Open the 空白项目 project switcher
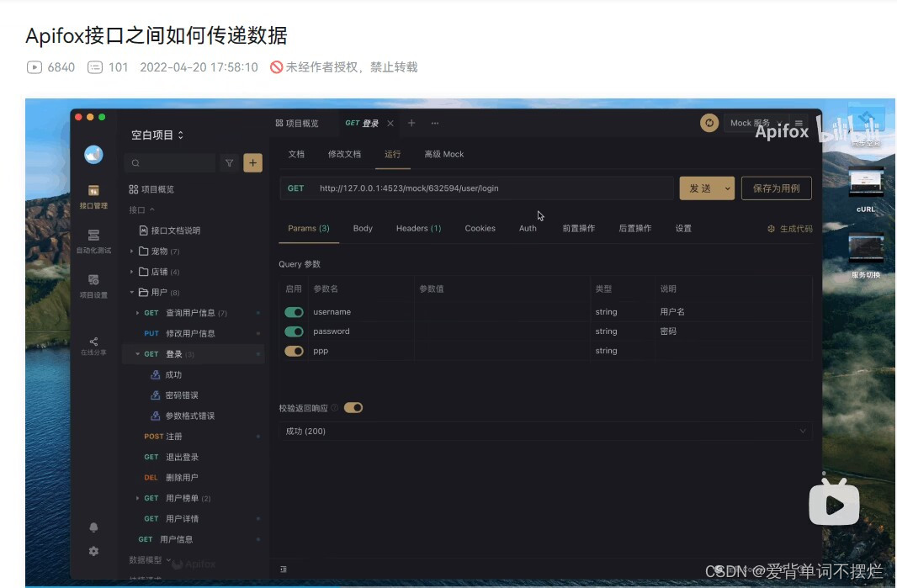Image resolution: width=897 pixels, height=588 pixels. (157, 135)
